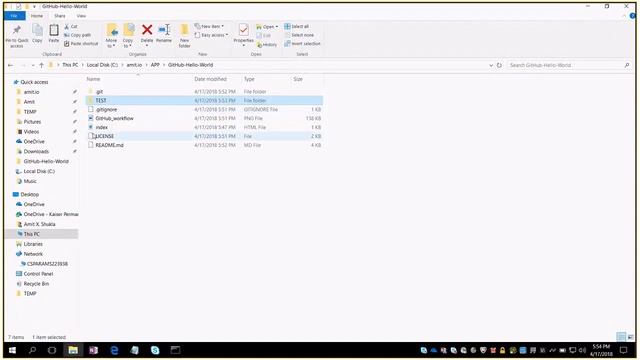Viewport: 640px width, 360px height.
Task: Expand address bar history dropdown
Action: [x=491, y=65]
